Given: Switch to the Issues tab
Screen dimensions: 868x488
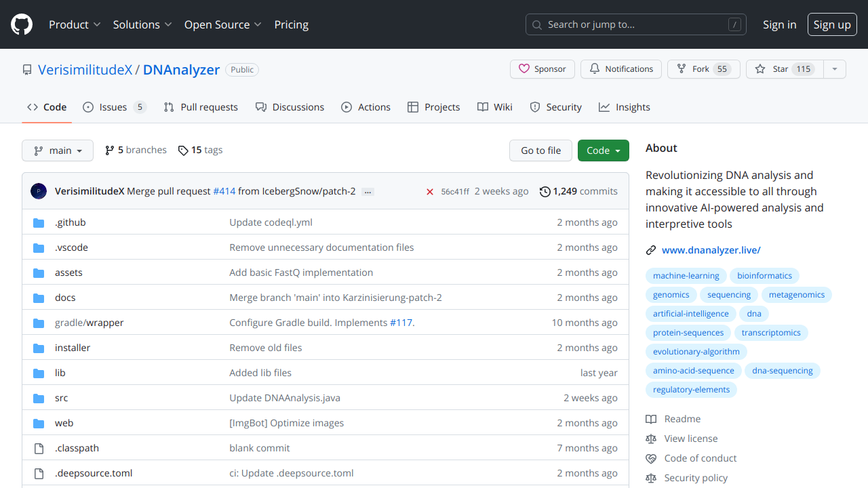Looking at the screenshot, I should click(115, 107).
